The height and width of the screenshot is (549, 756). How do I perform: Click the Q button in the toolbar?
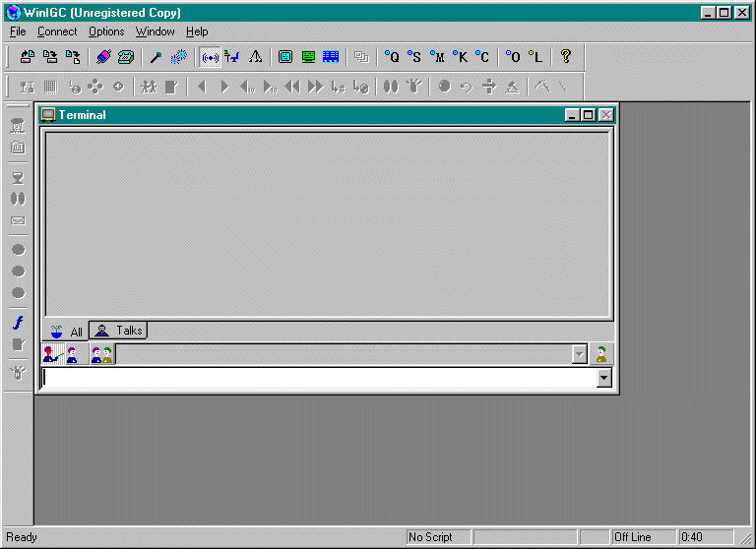[392, 57]
